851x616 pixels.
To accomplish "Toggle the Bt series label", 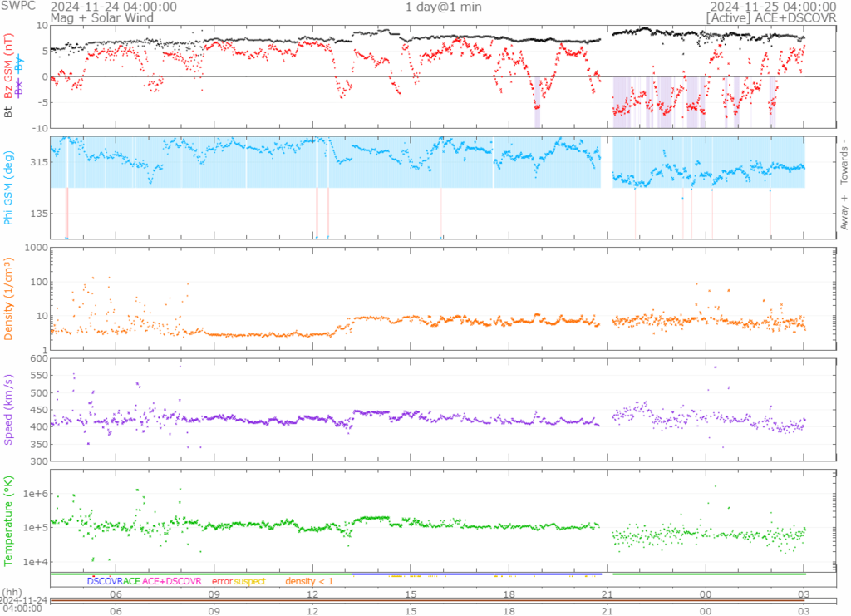I will tap(9, 111).
